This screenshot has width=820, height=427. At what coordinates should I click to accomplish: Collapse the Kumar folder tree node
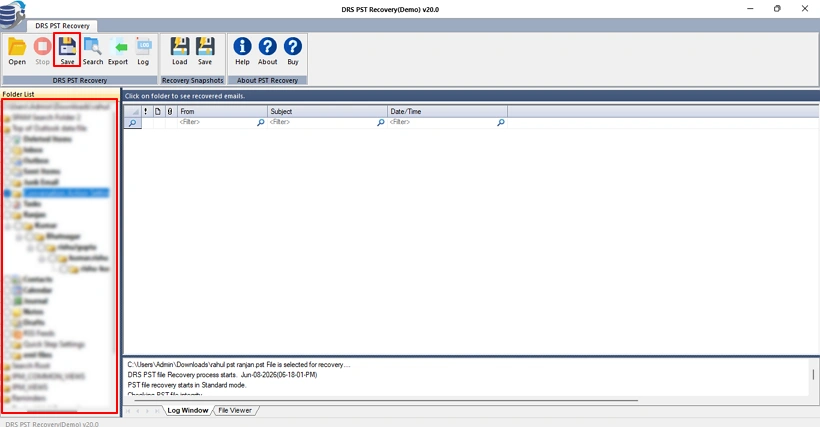[x=8, y=226]
